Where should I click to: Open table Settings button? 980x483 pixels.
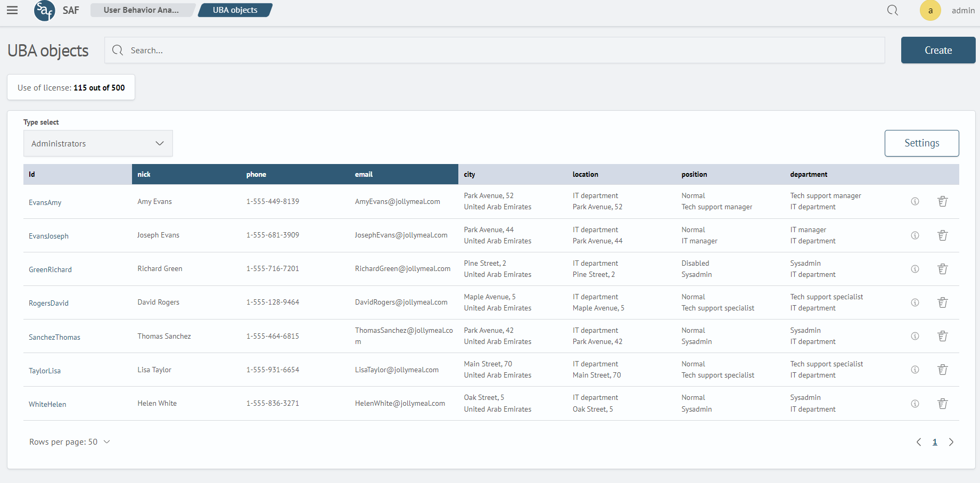point(922,143)
